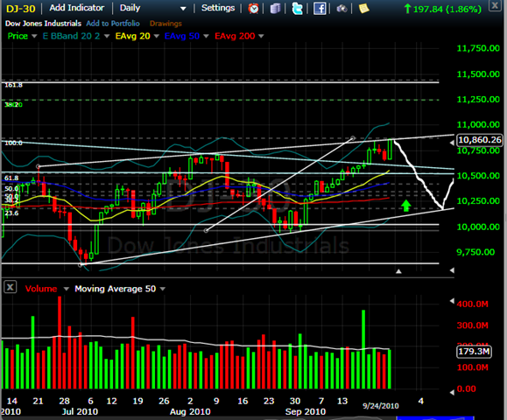
Task: Click the 23.6 Fibonacci level label
Action: 11,213
